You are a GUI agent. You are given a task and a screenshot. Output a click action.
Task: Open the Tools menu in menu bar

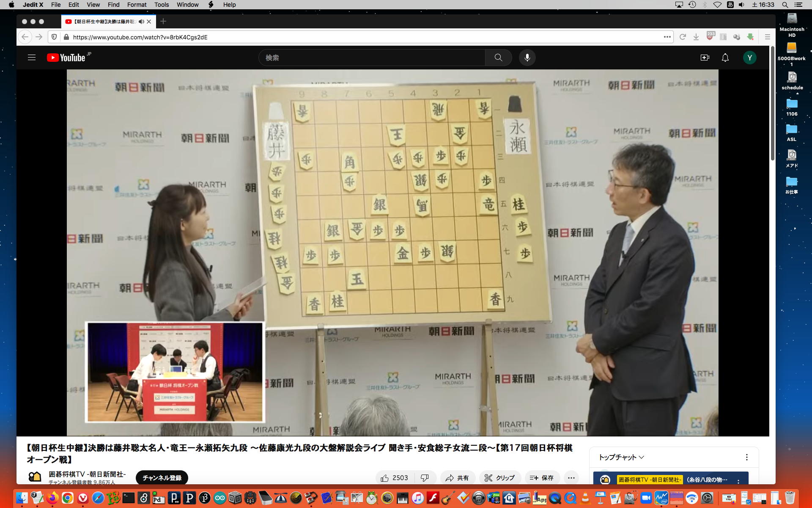(161, 5)
